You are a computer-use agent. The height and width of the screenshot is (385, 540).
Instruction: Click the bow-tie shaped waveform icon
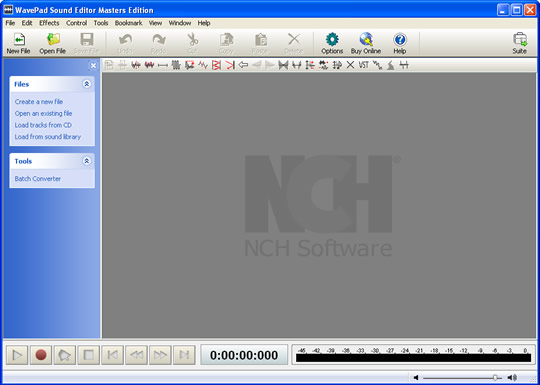[x=283, y=65]
